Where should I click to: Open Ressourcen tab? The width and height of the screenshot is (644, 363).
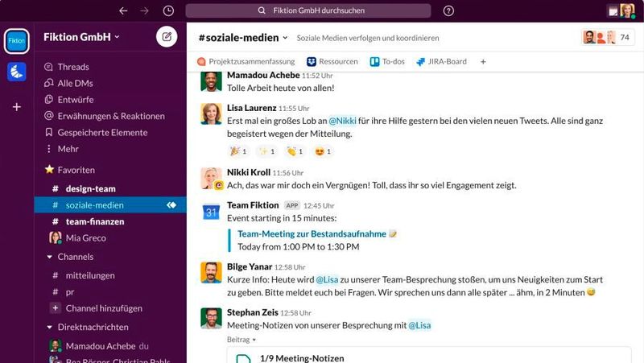(332, 62)
